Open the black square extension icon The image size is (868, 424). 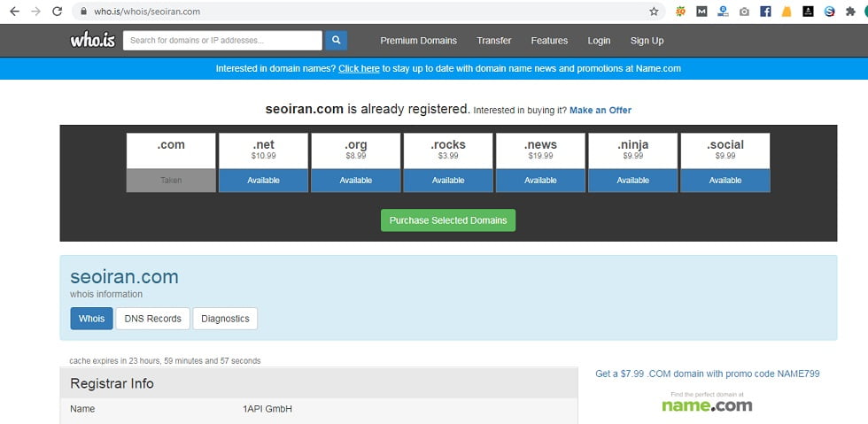pos(808,12)
